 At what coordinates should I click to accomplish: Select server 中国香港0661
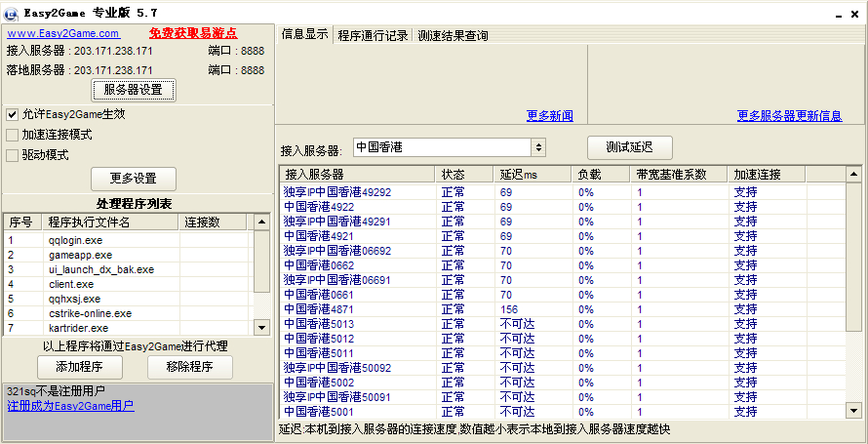tap(563, 295)
